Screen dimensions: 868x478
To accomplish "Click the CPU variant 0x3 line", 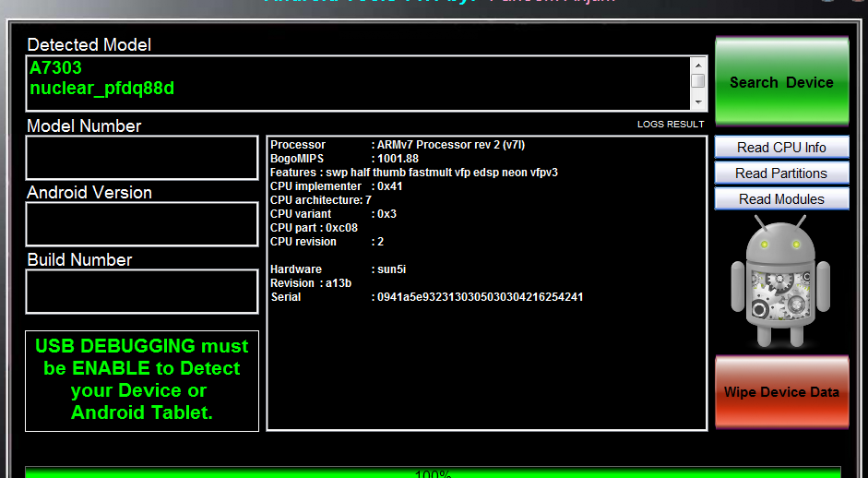I will pyautogui.click(x=333, y=214).
